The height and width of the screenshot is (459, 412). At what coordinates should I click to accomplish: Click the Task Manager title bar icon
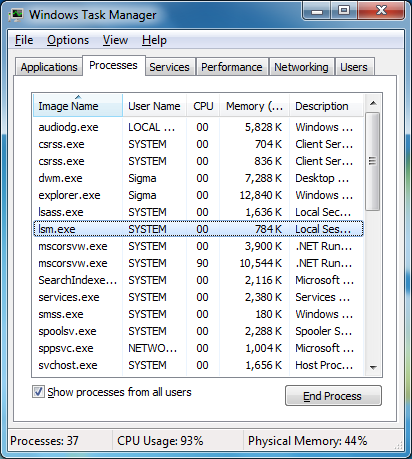pos(16,15)
